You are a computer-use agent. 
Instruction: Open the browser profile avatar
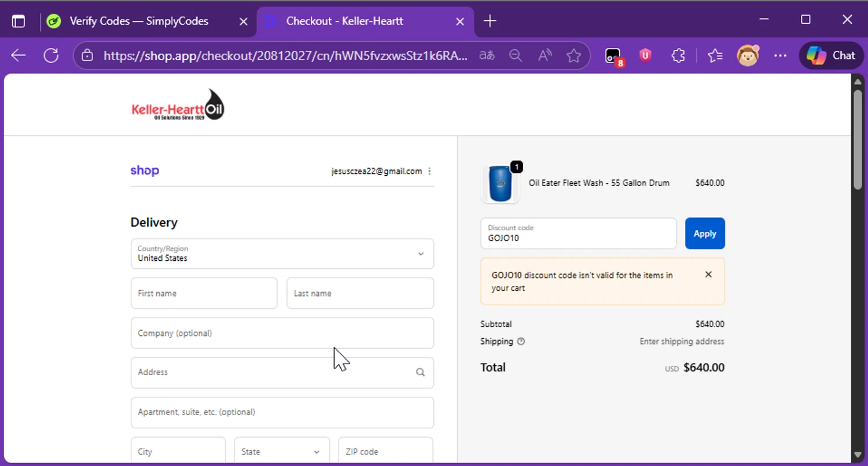[748, 56]
